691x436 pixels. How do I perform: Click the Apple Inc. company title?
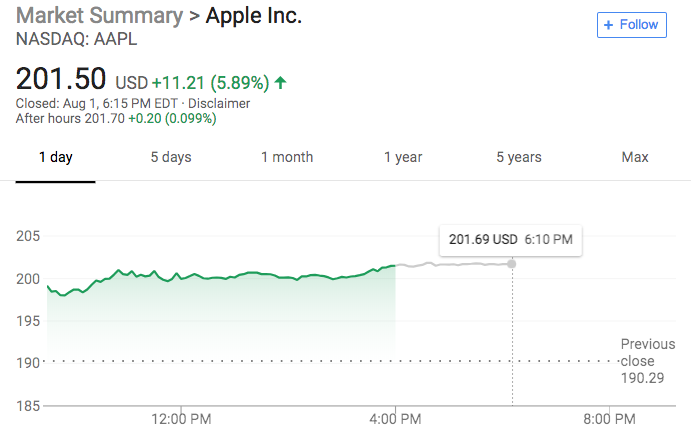(254, 16)
